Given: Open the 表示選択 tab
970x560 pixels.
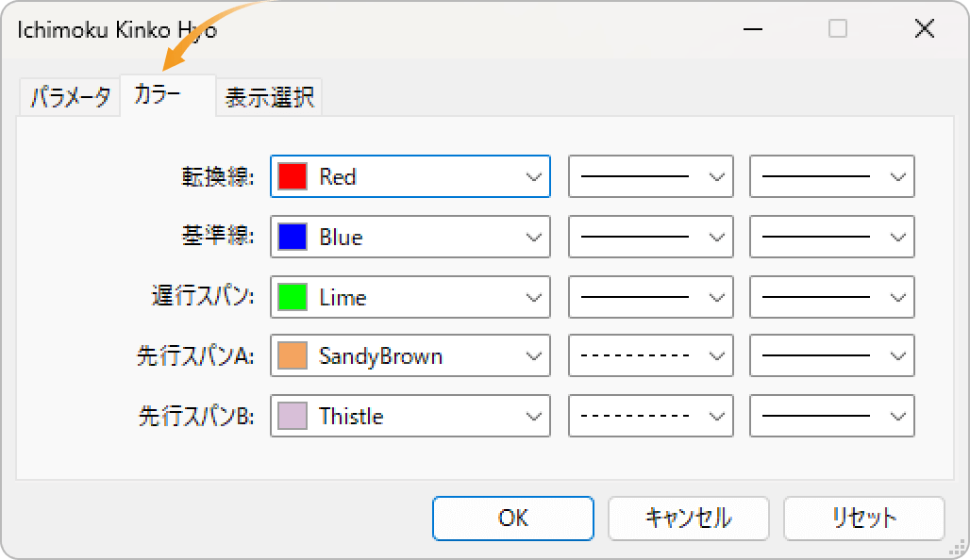Looking at the screenshot, I should point(269,97).
